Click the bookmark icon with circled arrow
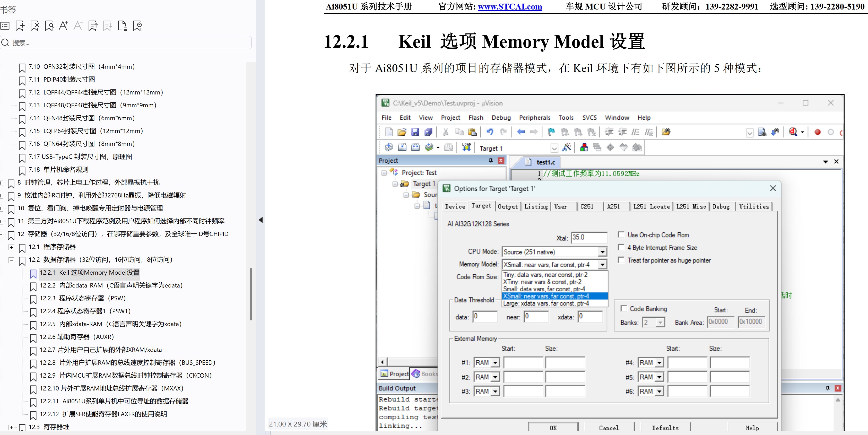 click(137, 26)
